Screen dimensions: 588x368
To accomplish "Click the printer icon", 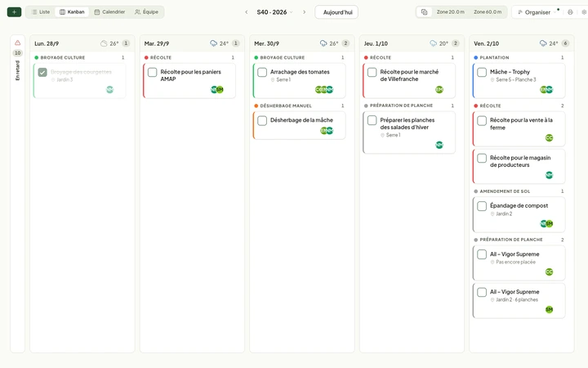I will 570,12.
